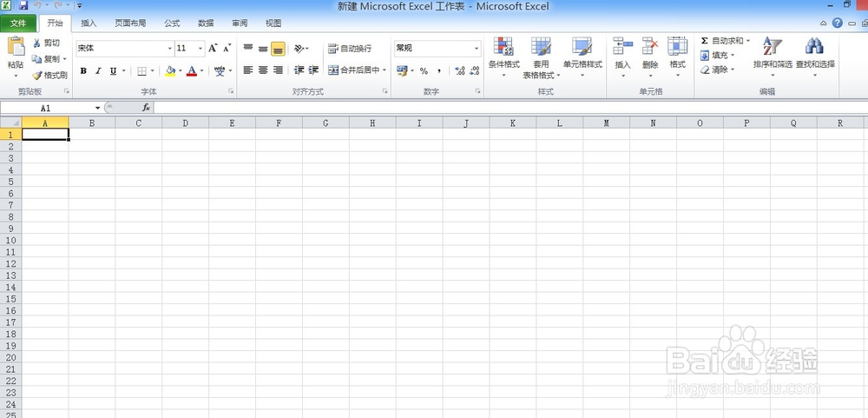Screen dimensions: 868x418
Task: Click the Select All corner button
Action: (11, 123)
